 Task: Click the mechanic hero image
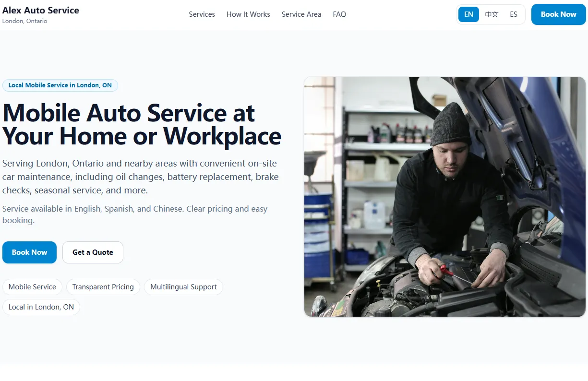(444, 197)
